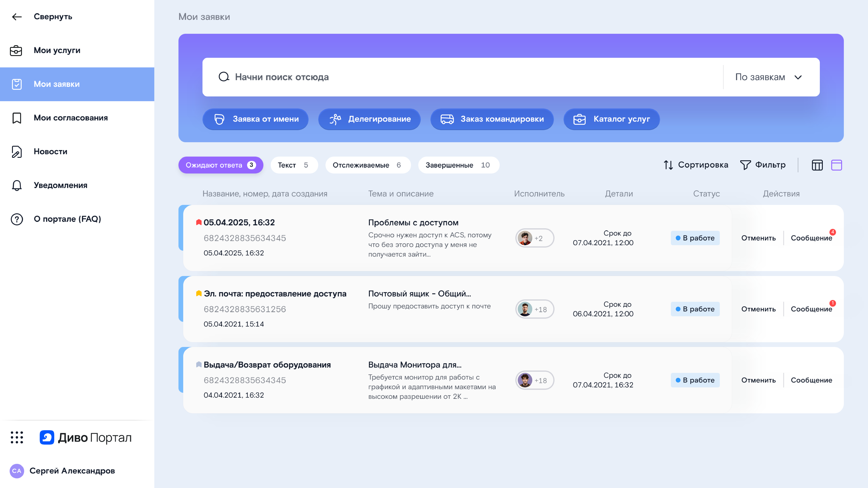Image resolution: width=868 pixels, height=488 pixels.
Task: Click executor avatar in Эл. почта row
Action: (525, 309)
